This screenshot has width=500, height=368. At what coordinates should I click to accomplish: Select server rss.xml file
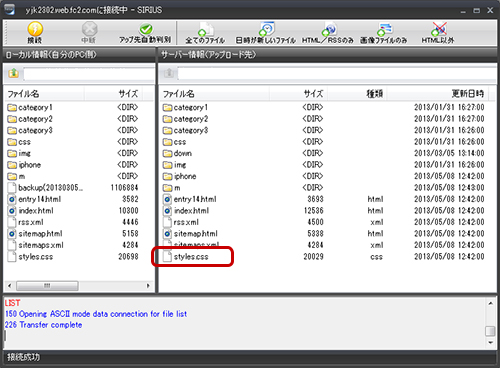tap(181, 222)
